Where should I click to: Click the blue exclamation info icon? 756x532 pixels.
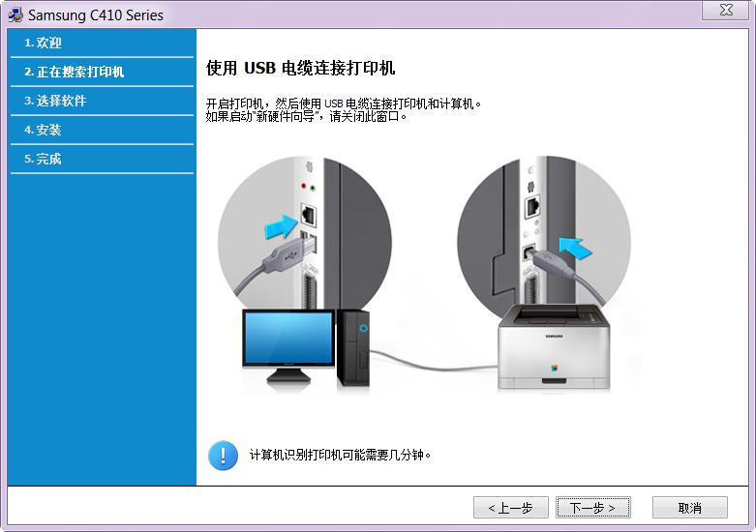(x=223, y=455)
